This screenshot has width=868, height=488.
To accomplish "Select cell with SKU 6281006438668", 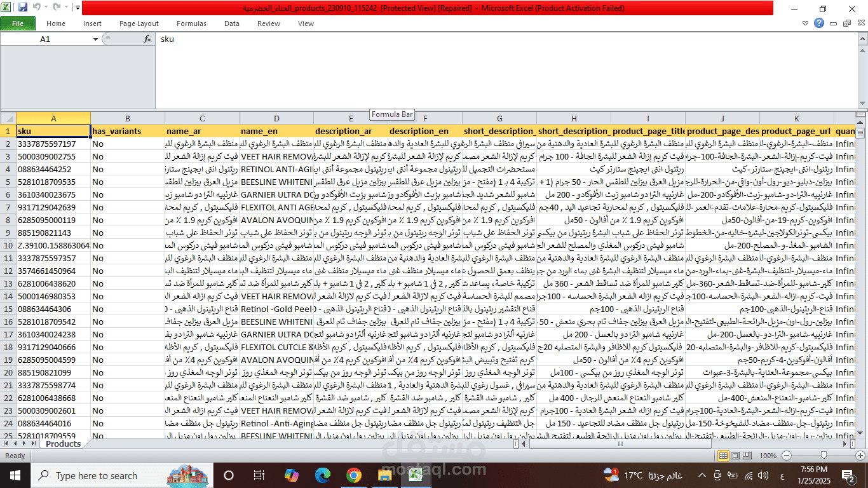I will [53, 398].
